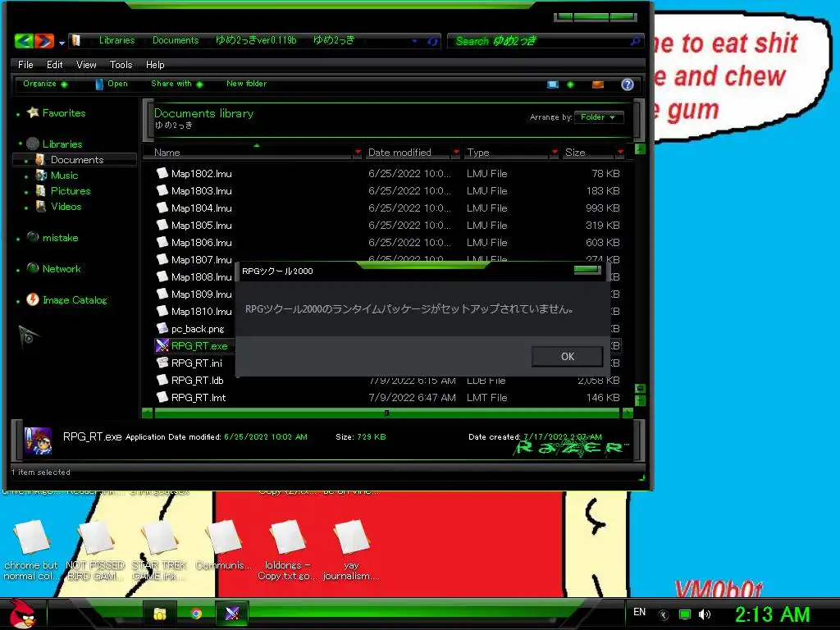Open Date modified column filter dropdown

point(456,153)
